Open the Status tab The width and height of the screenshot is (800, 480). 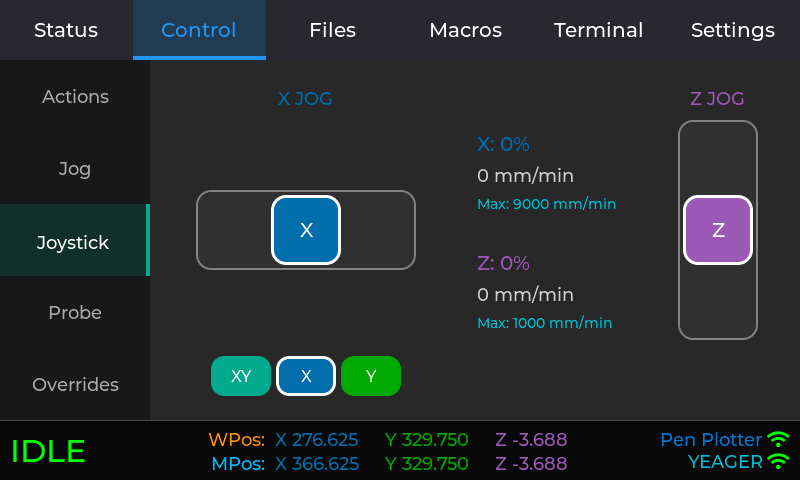click(x=66, y=30)
